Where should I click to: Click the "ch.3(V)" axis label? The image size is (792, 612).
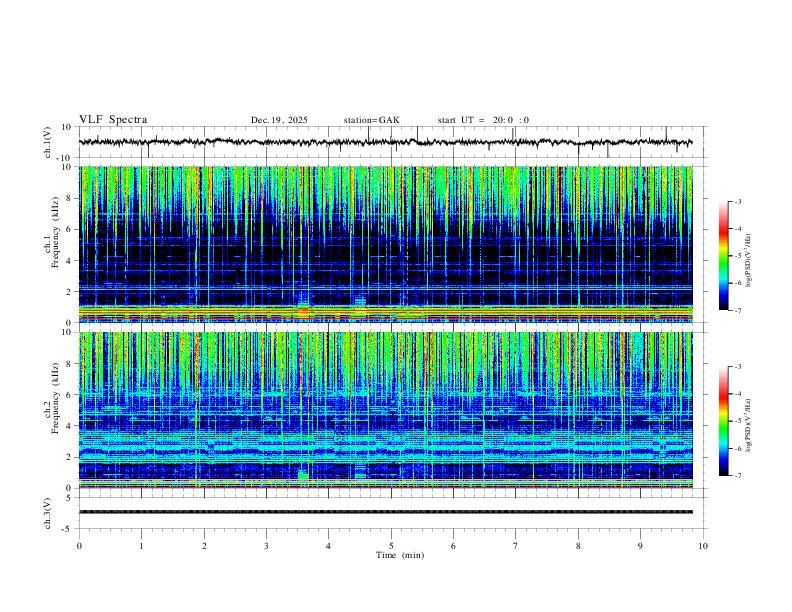[48, 513]
